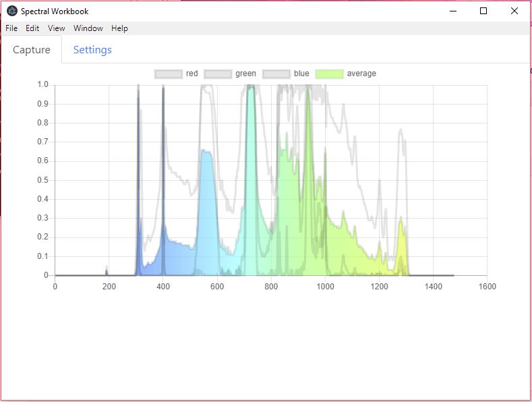Close the Spectral Workbook window
This screenshot has height=402, width=532.
tap(514, 11)
